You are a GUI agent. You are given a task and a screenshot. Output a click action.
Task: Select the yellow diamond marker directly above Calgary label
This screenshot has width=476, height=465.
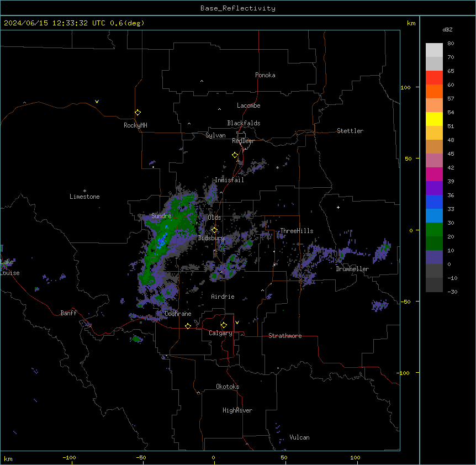click(x=224, y=325)
